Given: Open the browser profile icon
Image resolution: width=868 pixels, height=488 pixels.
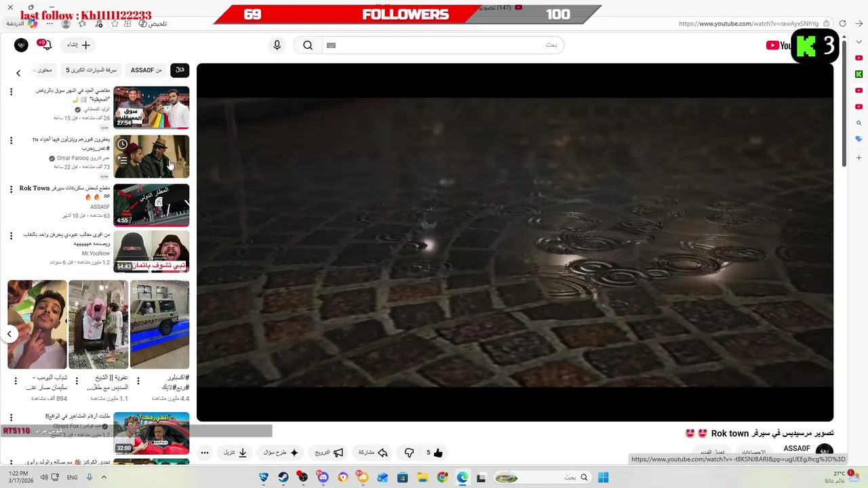Looking at the screenshot, I should pyautogui.click(x=66, y=24).
